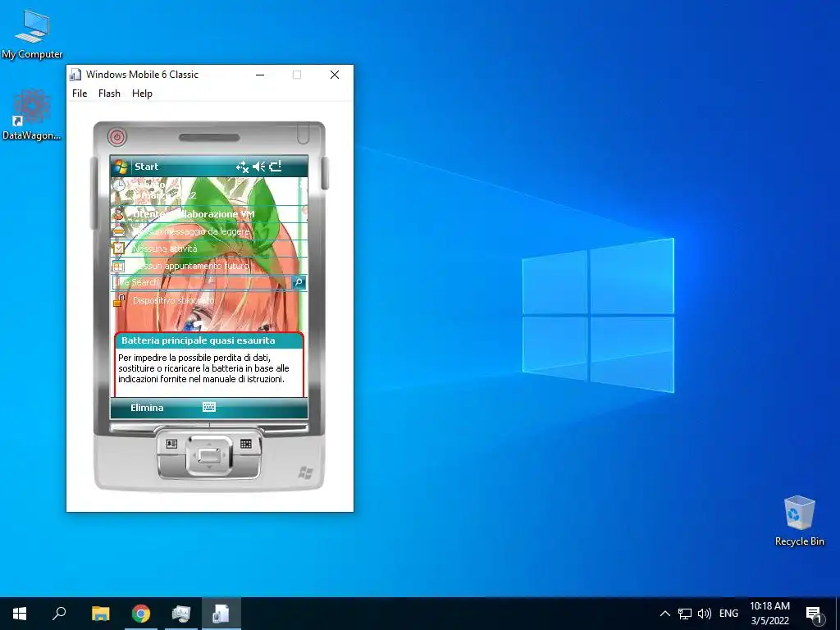Click the center D-pad action button
This screenshot has height=630, width=840.
click(209, 456)
